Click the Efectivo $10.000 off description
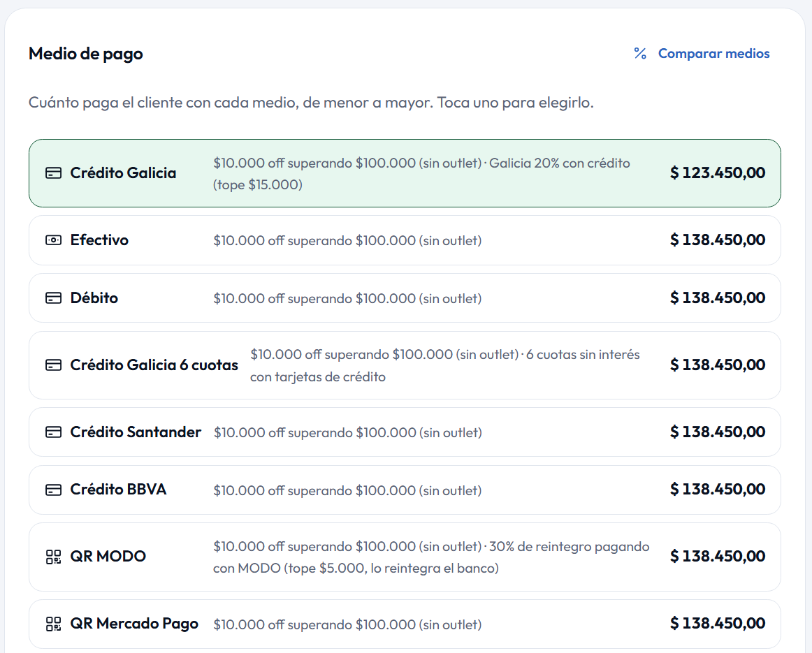This screenshot has height=653, width=812. [x=347, y=241]
